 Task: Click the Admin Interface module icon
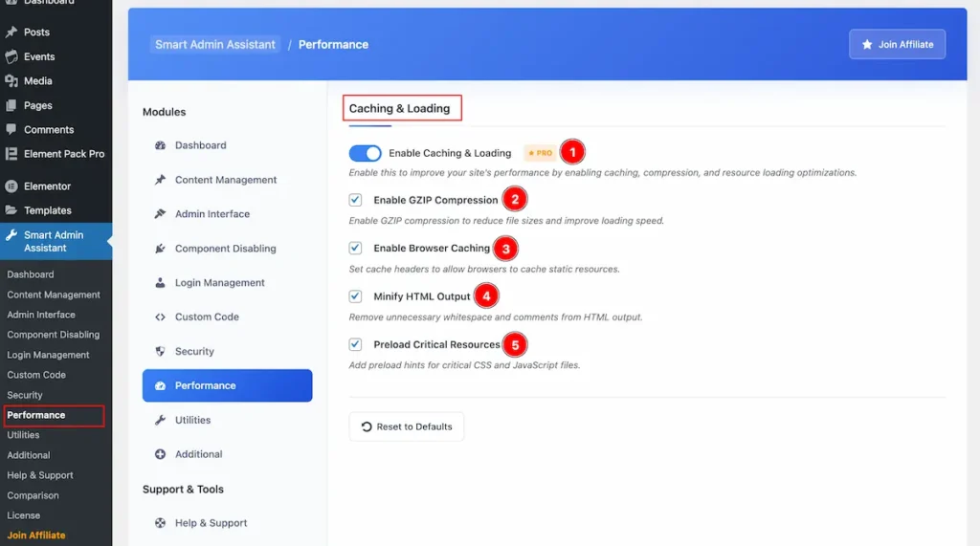(160, 213)
